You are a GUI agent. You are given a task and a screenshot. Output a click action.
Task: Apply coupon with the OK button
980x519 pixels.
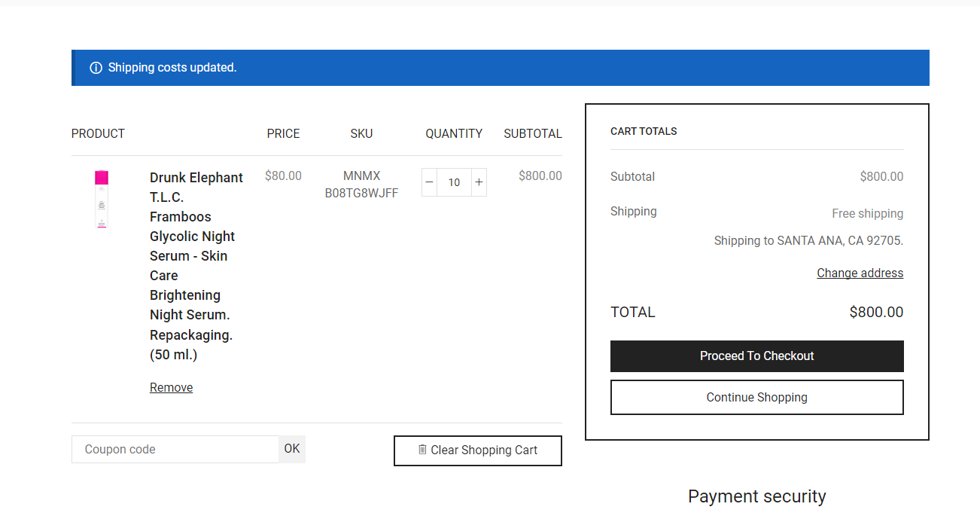pyautogui.click(x=292, y=449)
